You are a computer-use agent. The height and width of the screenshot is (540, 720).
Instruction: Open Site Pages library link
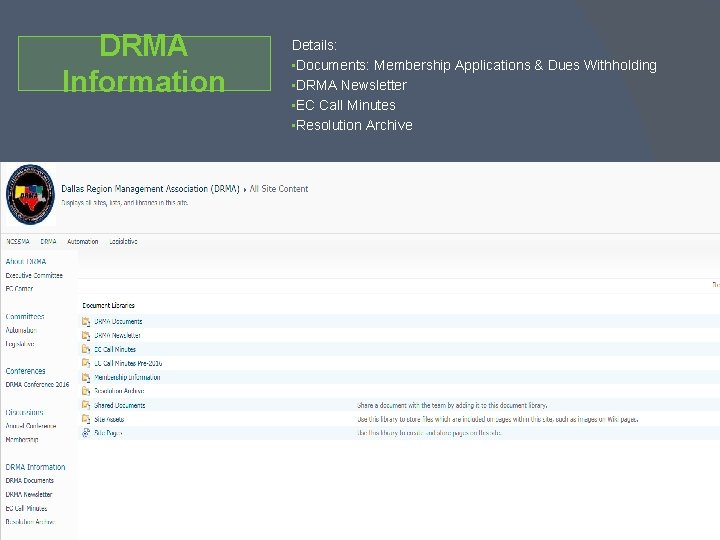pyautogui.click(x=108, y=433)
